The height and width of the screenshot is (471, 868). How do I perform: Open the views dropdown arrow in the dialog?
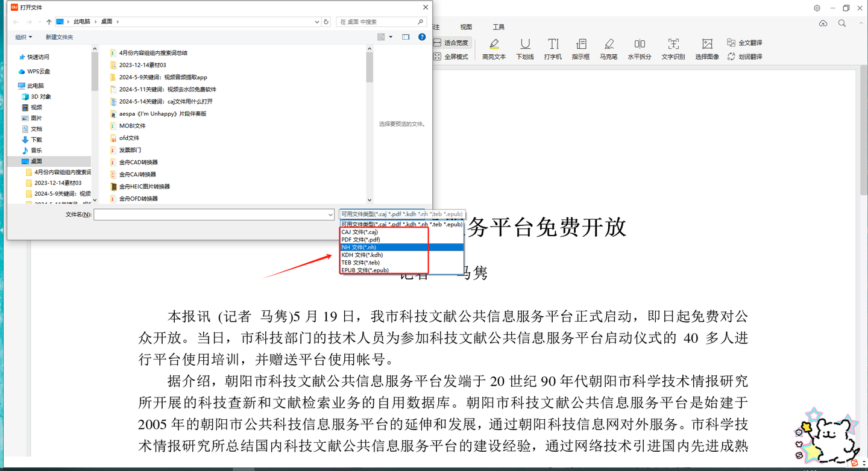tap(391, 36)
